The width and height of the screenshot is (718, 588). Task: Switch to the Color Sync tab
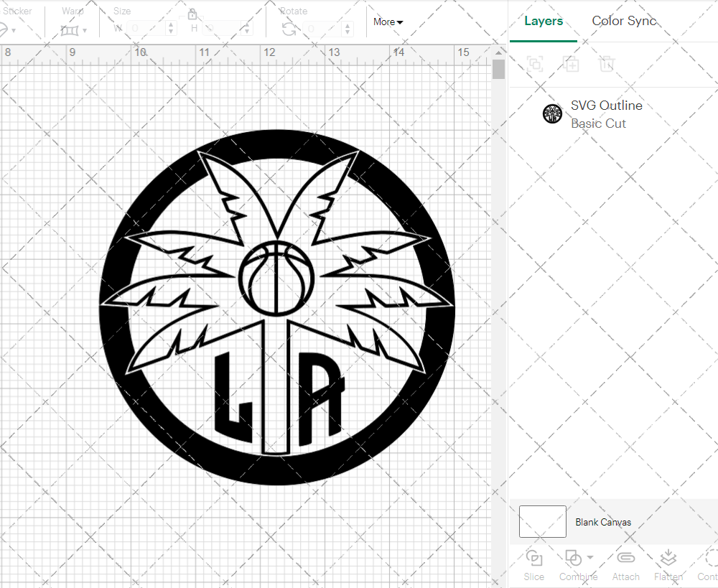pos(624,21)
